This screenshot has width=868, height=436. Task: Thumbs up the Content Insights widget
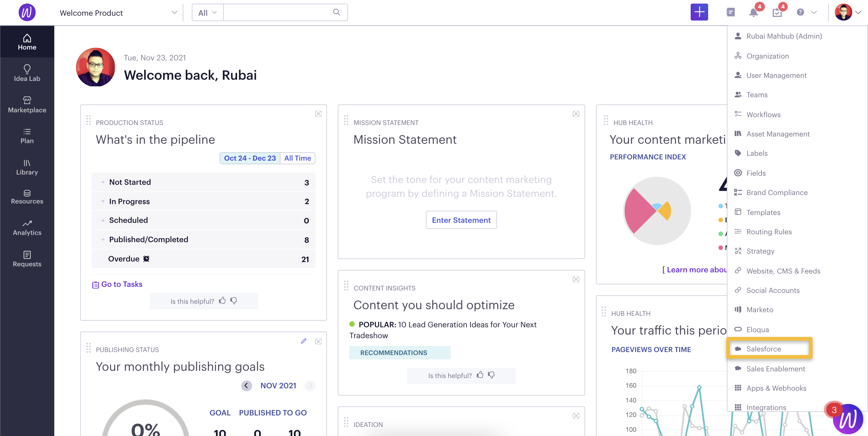click(480, 375)
